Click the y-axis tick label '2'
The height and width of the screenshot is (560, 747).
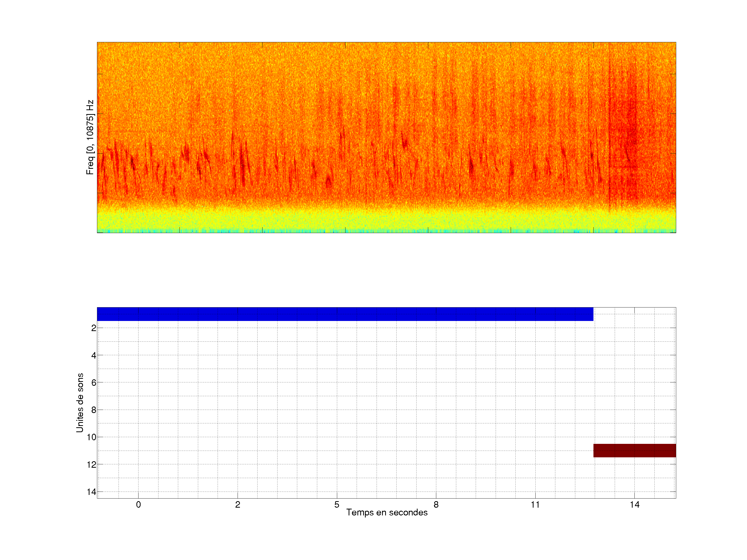point(94,328)
